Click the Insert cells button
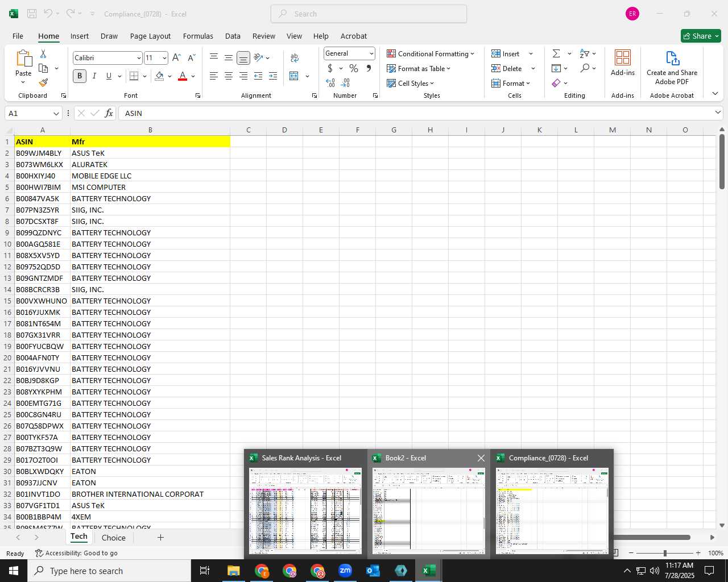The width and height of the screenshot is (728, 582). click(506, 53)
